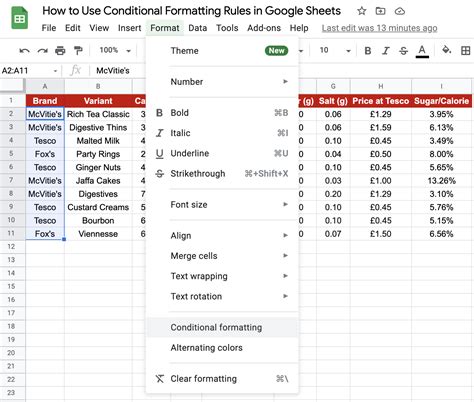
Task: Edit the spreadsheet title text
Action: [191, 11]
